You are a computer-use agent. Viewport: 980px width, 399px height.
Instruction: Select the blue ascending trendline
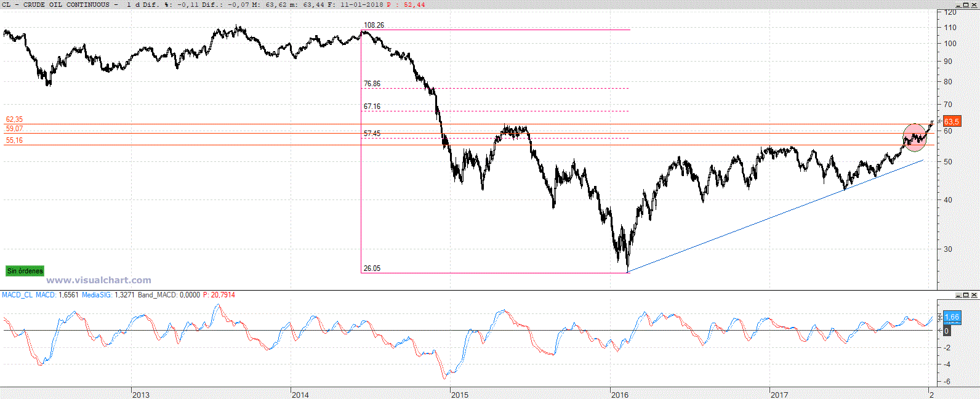pyautogui.click(x=776, y=216)
